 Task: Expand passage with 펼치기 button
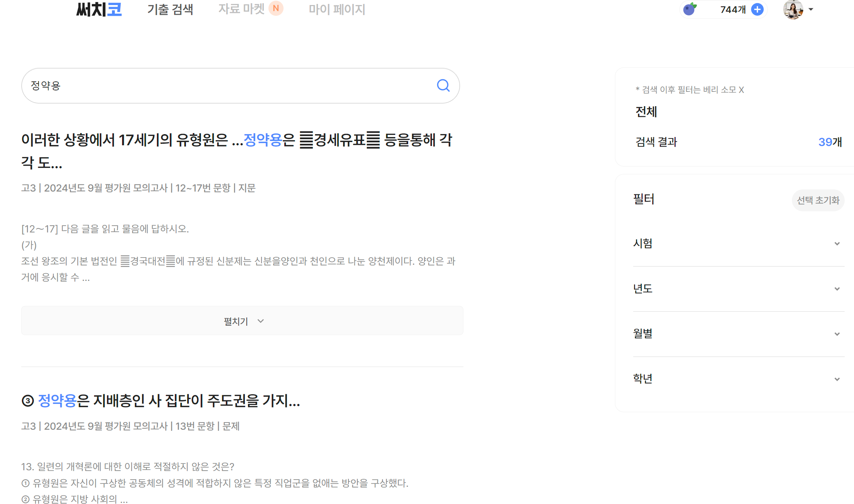click(242, 321)
